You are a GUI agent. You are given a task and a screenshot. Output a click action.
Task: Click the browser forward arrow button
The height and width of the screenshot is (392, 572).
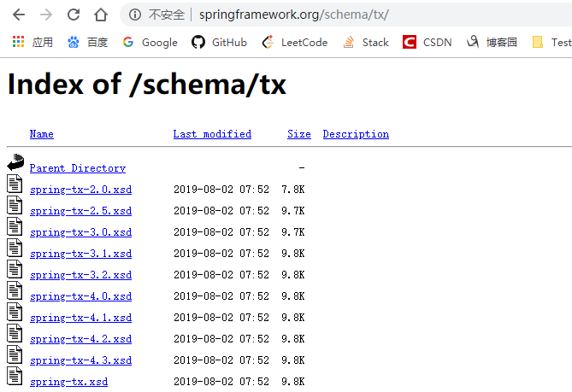(46, 15)
